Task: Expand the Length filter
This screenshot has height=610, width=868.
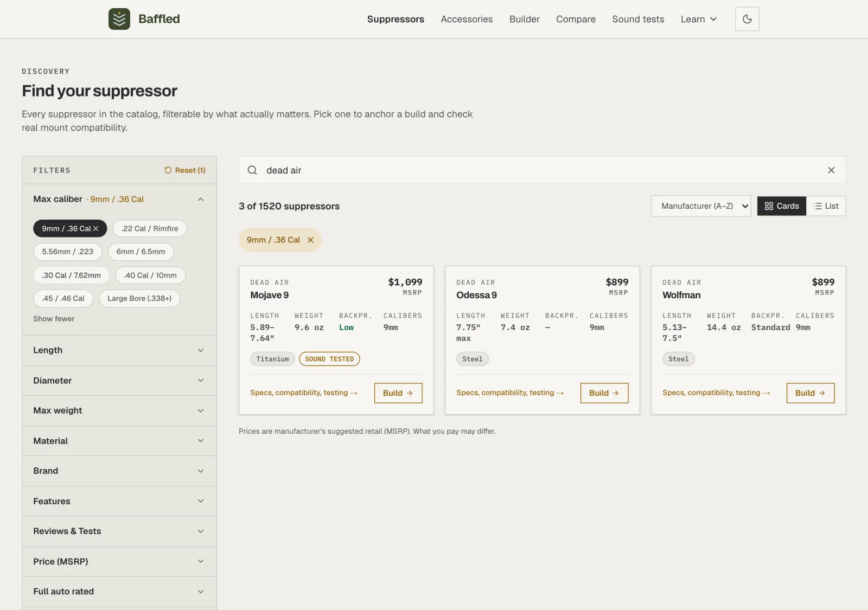Action: pyautogui.click(x=119, y=350)
